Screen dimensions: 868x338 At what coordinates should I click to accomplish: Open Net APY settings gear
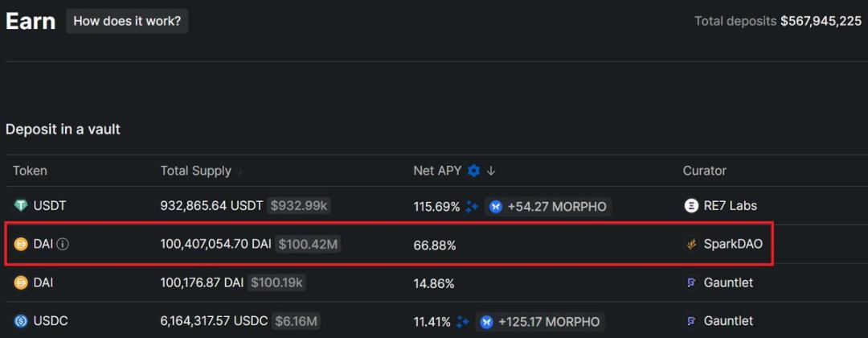tap(473, 171)
